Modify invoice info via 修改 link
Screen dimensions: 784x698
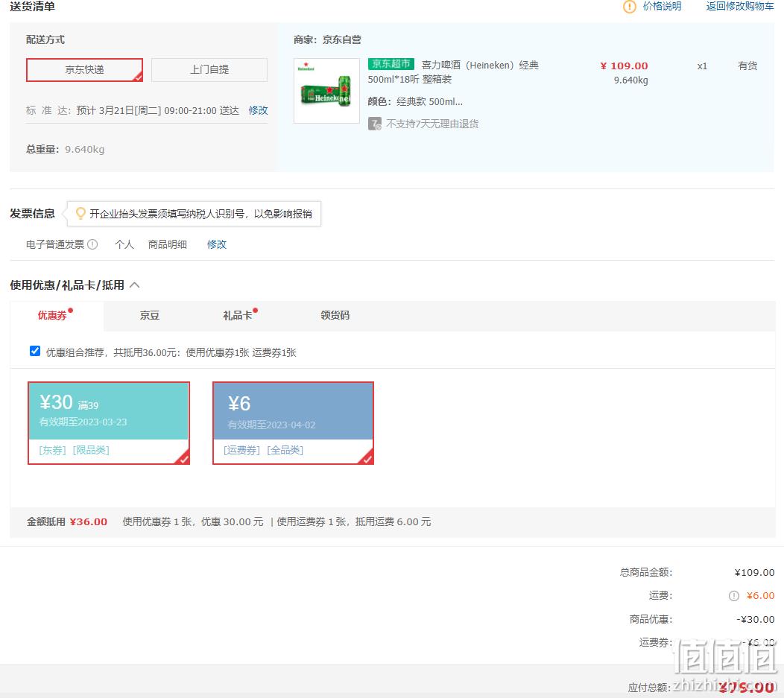point(217,244)
